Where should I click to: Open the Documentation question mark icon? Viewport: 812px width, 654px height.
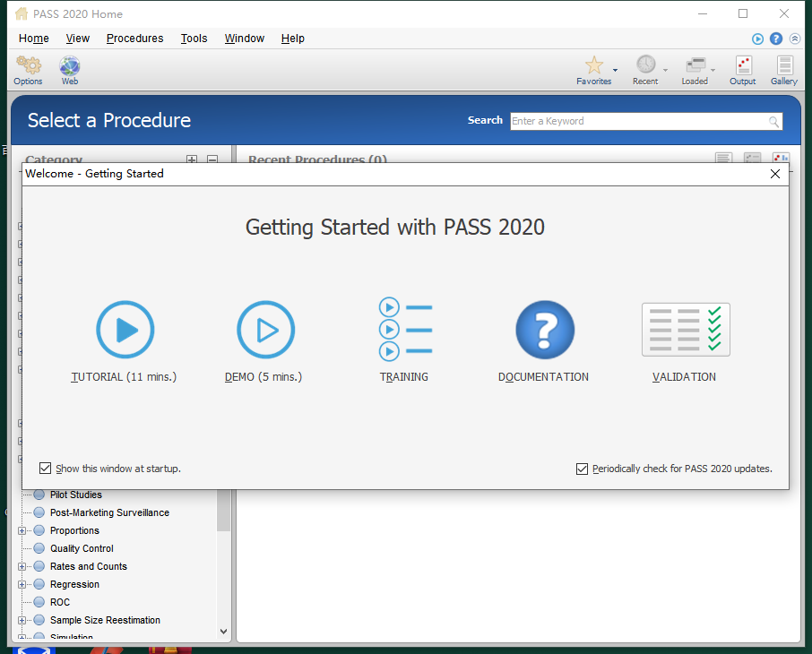(545, 330)
